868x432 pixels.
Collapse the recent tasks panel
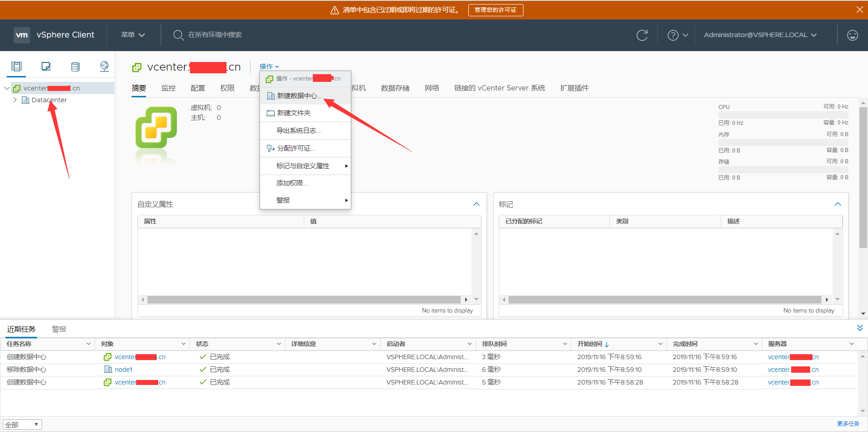pos(860,328)
